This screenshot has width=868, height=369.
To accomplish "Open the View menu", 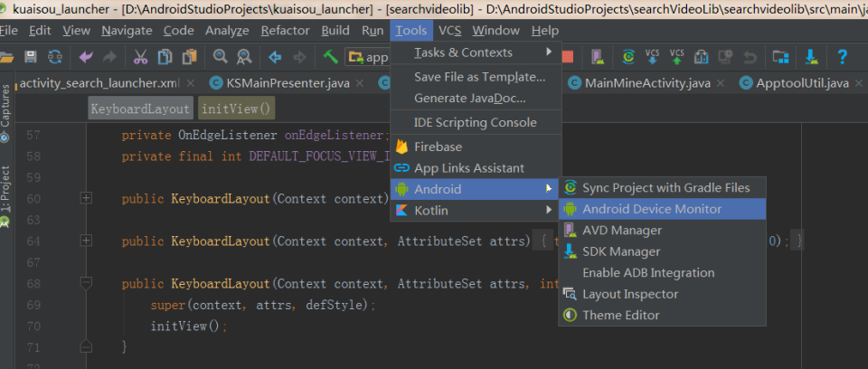I will (x=76, y=31).
